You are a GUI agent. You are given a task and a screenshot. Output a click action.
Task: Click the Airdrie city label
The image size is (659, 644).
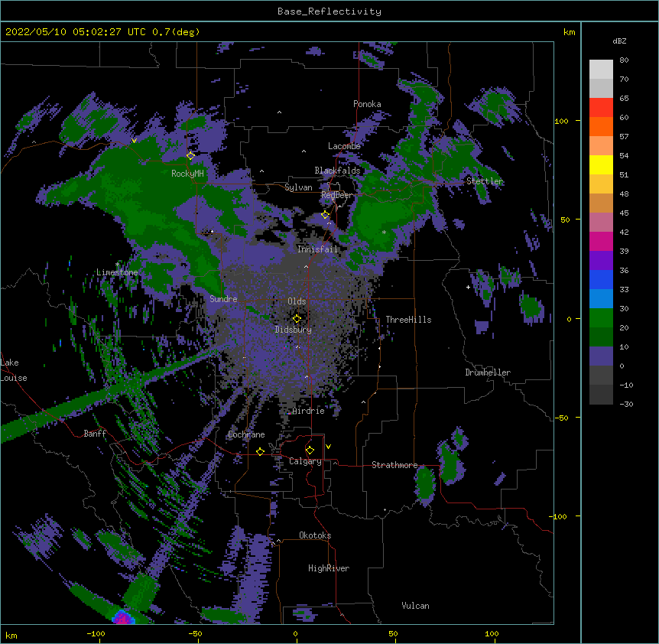tap(309, 411)
